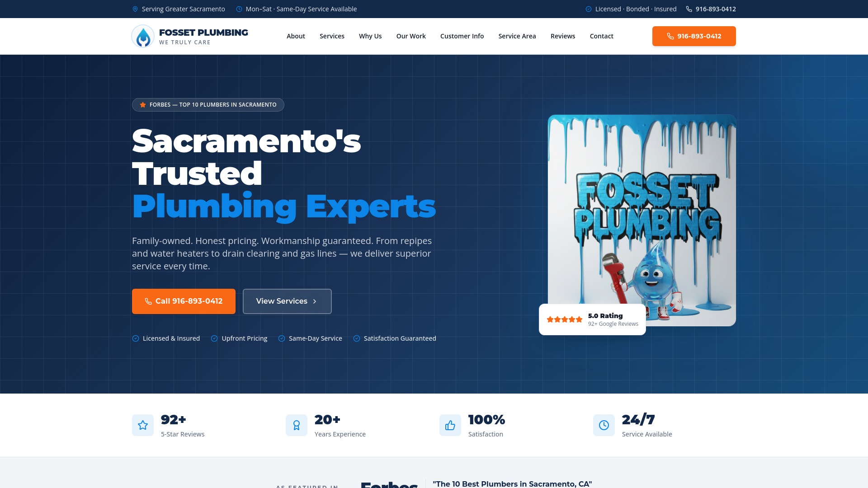Image resolution: width=868 pixels, height=488 pixels.
Task: Click the '100%' Satisfaction number
Action: click(486, 420)
